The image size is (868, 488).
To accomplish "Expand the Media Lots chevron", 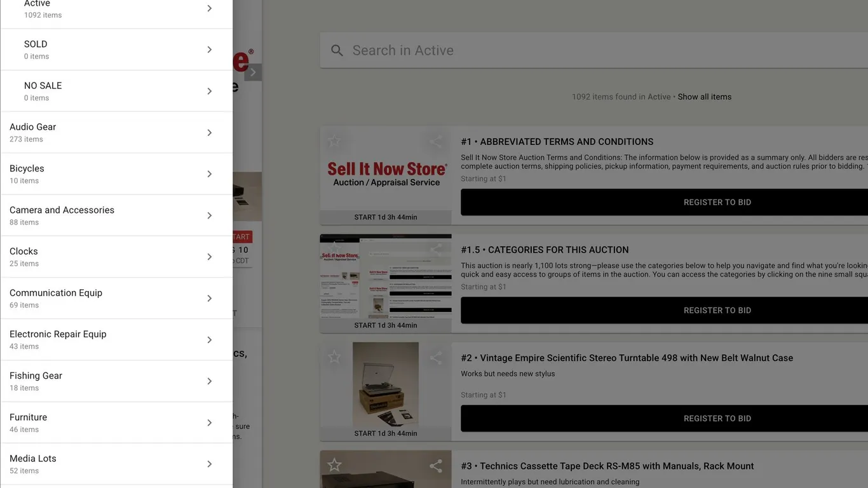I will point(210,464).
